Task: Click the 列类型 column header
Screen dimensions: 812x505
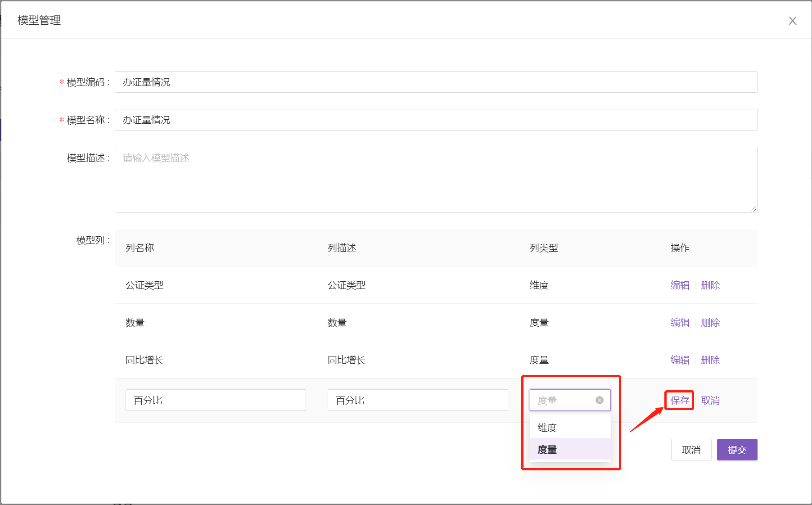Action: coord(544,248)
